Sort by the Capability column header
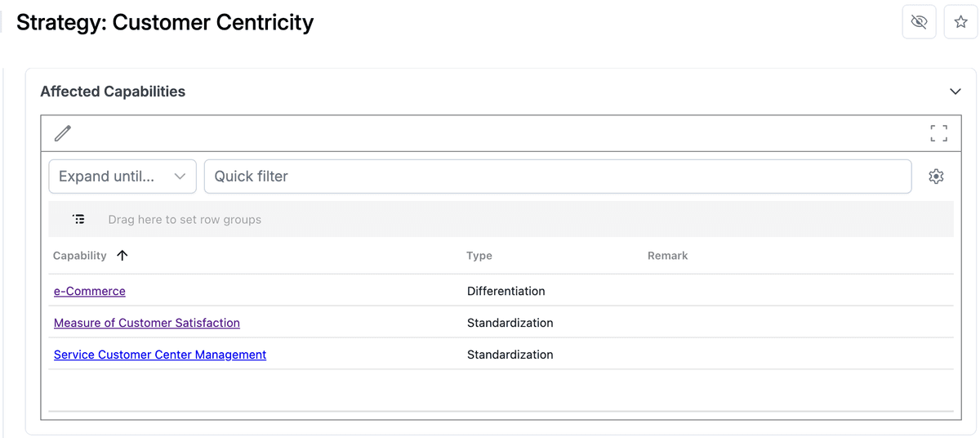980x438 pixels. pos(80,256)
